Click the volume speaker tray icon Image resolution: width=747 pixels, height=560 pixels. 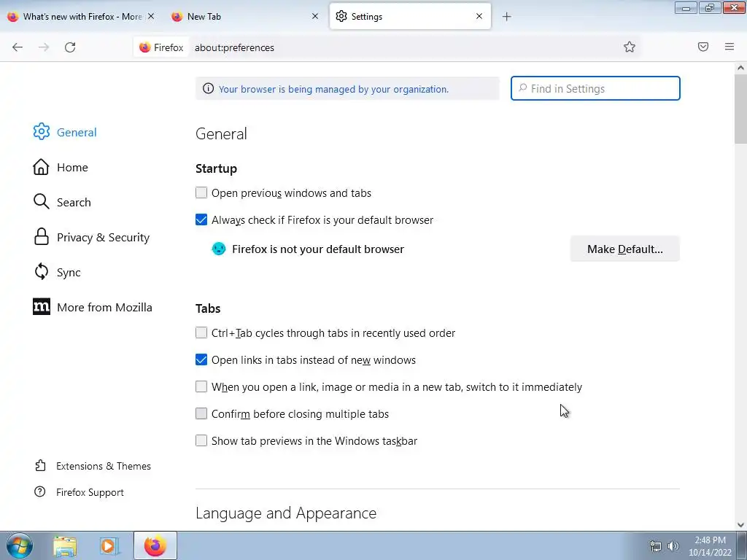[x=673, y=546]
